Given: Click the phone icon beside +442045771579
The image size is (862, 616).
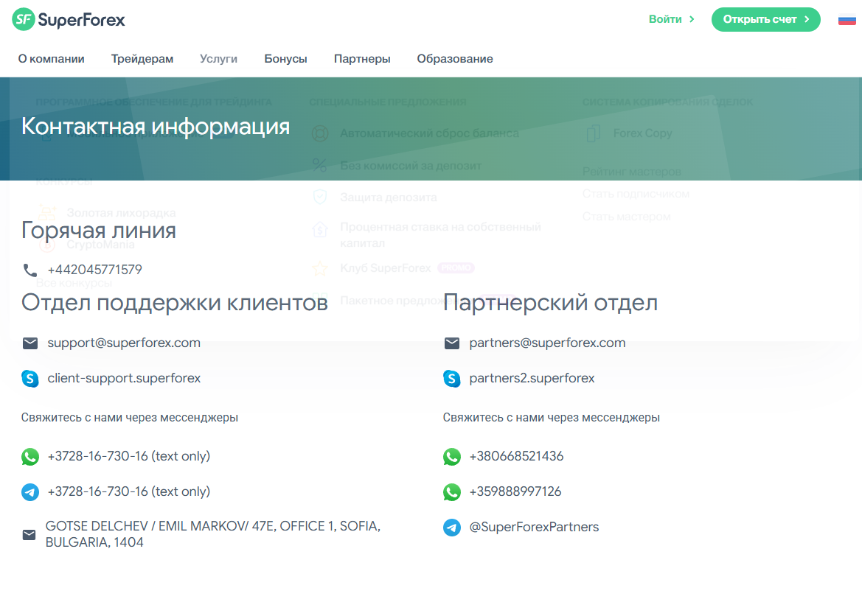Looking at the screenshot, I should 30,270.
